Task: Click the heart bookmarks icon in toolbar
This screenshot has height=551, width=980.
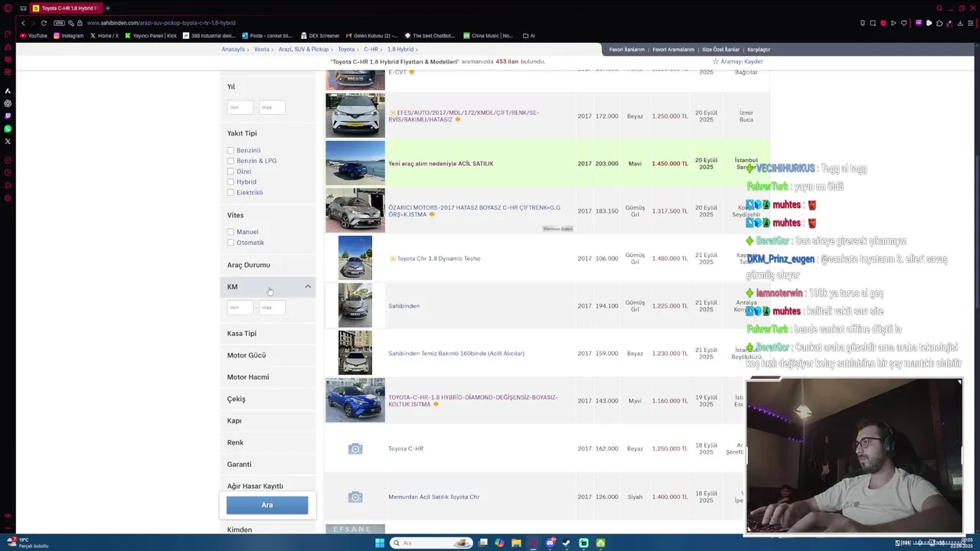Action: pos(903,23)
